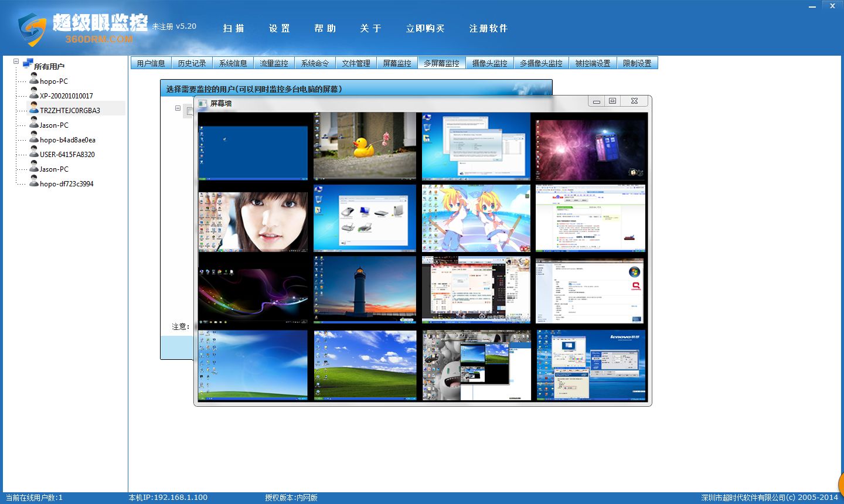
Task: Switch to the 用户信息 tab
Action: point(151,63)
